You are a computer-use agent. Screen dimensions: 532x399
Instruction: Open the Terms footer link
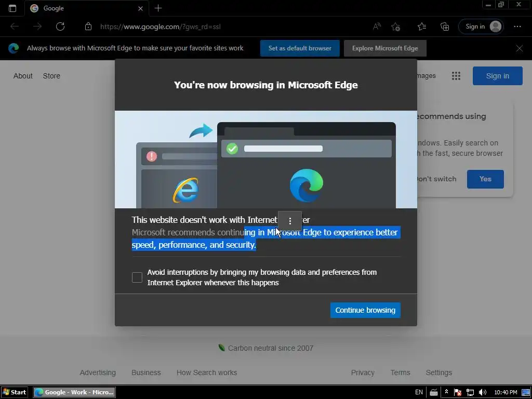[x=401, y=373]
